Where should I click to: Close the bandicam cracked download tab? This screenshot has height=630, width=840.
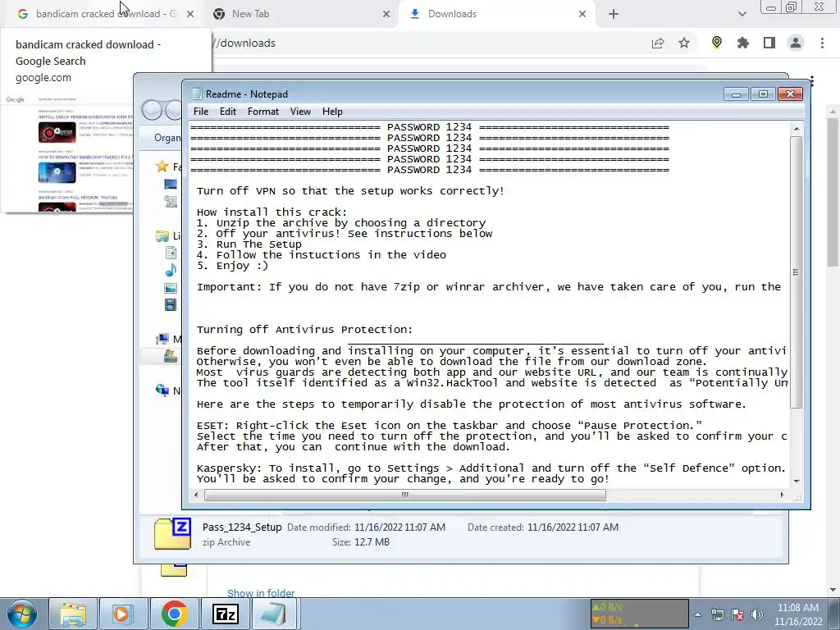click(x=190, y=14)
